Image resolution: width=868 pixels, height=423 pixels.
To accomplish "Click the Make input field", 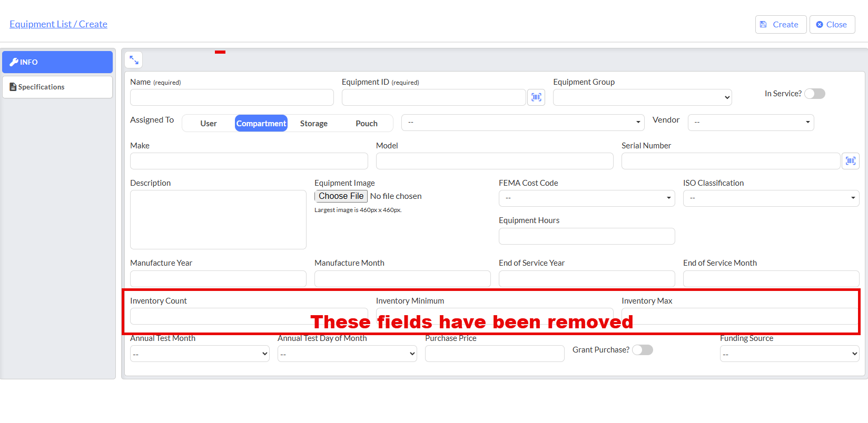I will tap(249, 161).
